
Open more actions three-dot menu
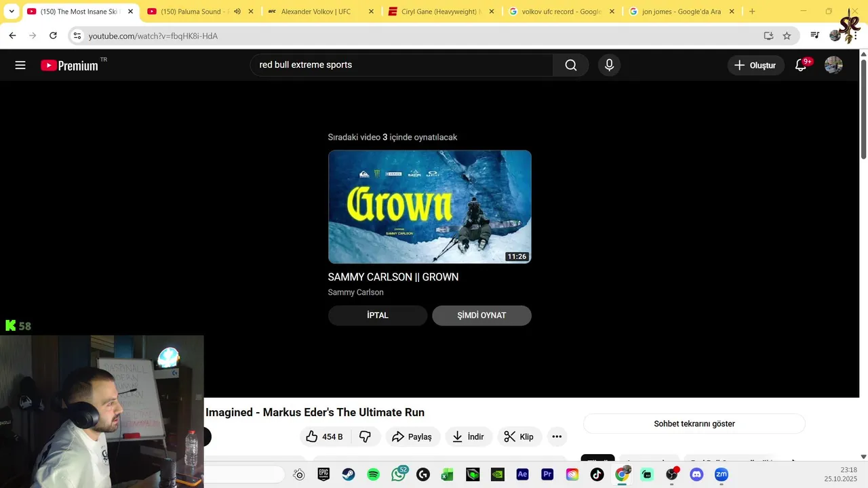557,436
